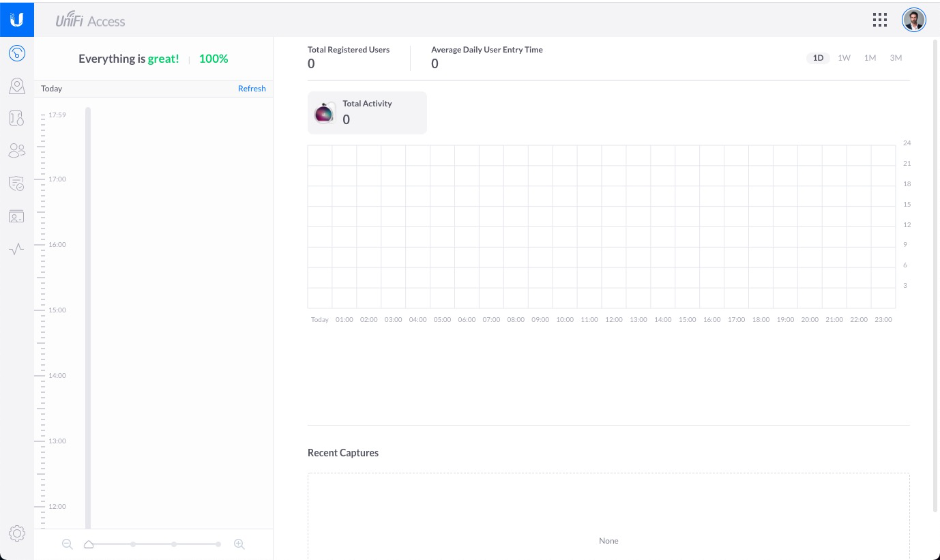Open the Dashboard gauge icon in sidebar
Viewport: 940px width, 560px height.
click(17, 53)
